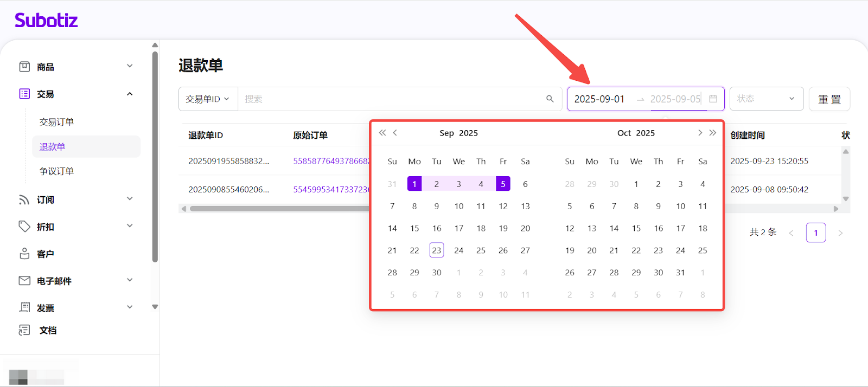Open the 交易单ID search type dropdown

[x=208, y=99]
